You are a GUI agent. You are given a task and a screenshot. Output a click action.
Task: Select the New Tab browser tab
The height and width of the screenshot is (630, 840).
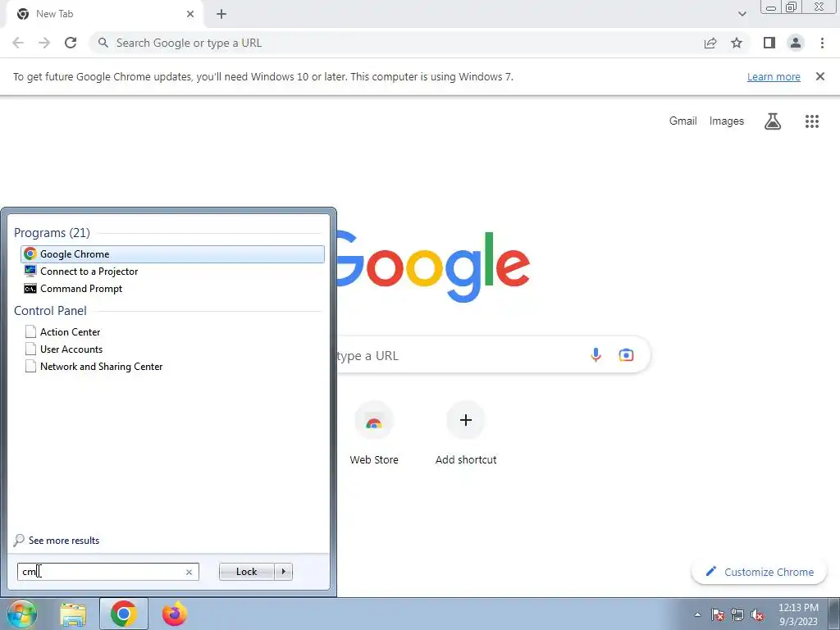click(104, 15)
